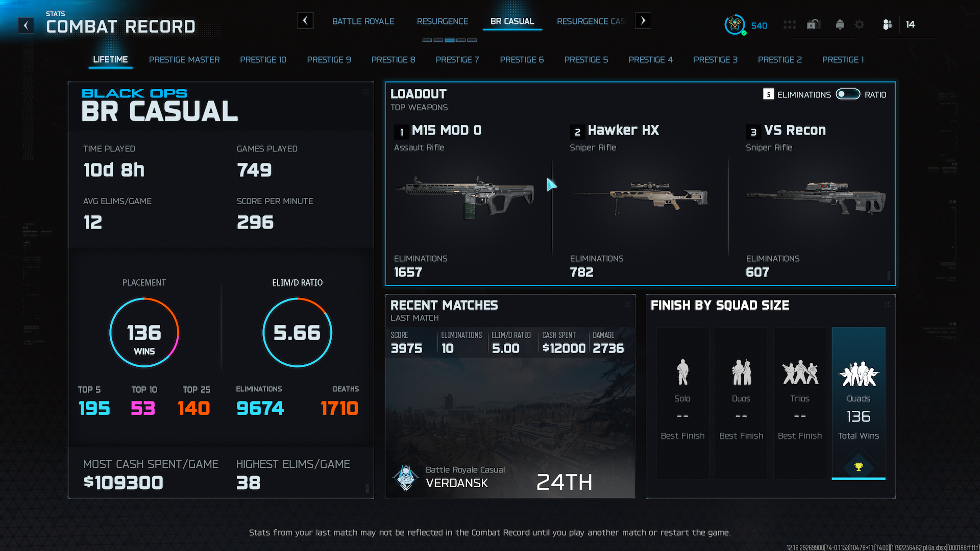Go back using the Combat Record back arrow
980x551 pixels.
click(x=26, y=25)
